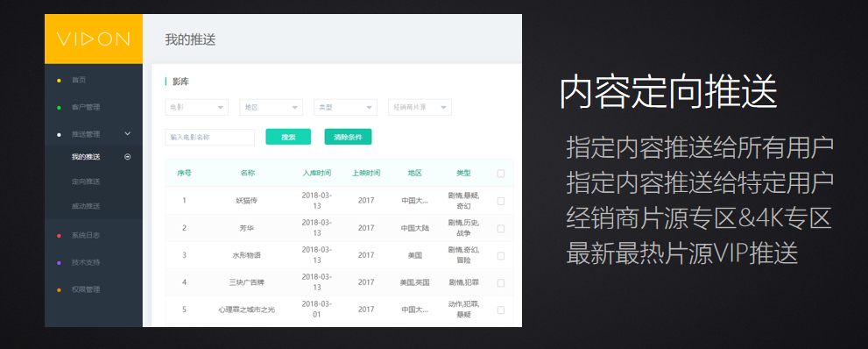This screenshot has width=868, height=349.
Task: Click the 美国,英国 region cell
Action: pyautogui.click(x=414, y=282)
